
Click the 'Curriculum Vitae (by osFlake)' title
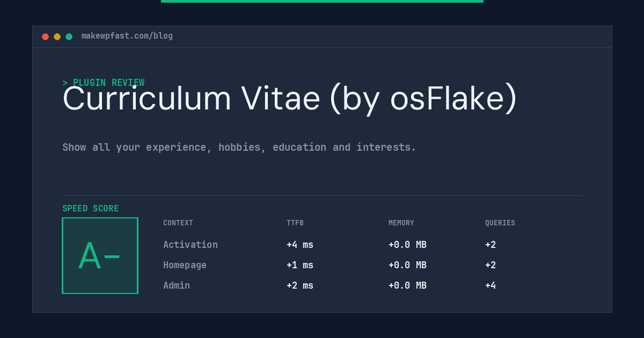click(x=290, y=99)
